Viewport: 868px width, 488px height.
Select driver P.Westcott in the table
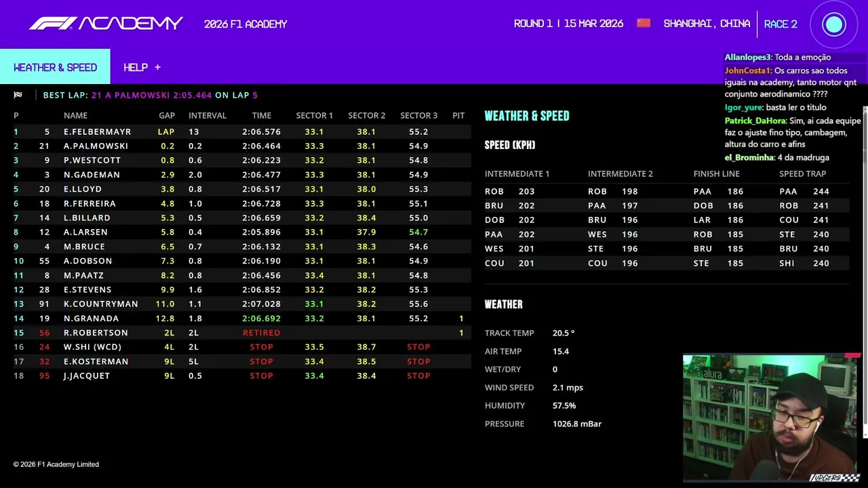[x=92, y=160]
